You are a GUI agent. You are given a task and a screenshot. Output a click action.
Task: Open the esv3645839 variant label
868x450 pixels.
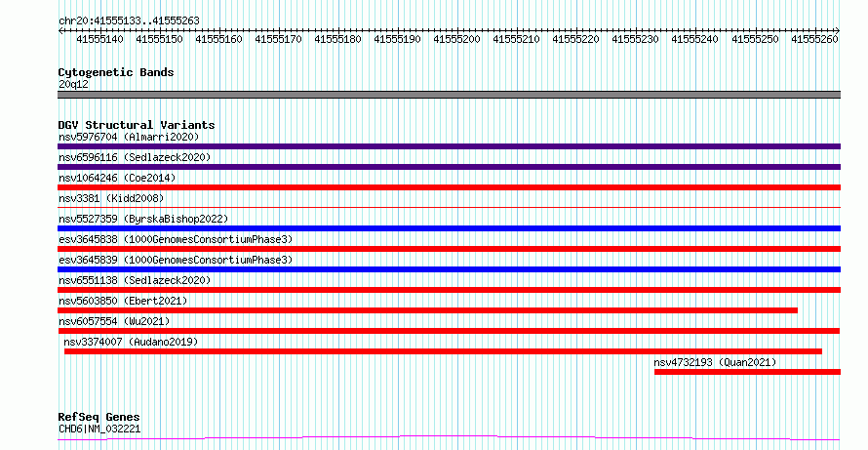point(176,260)
